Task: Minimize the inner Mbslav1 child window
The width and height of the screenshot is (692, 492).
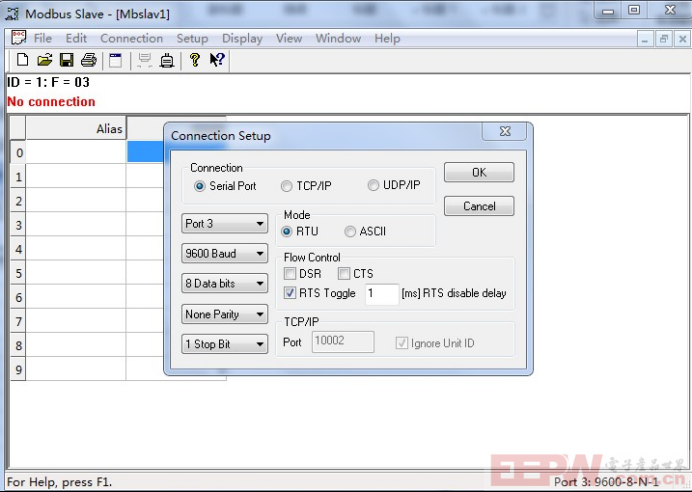Action: (645, 40)
